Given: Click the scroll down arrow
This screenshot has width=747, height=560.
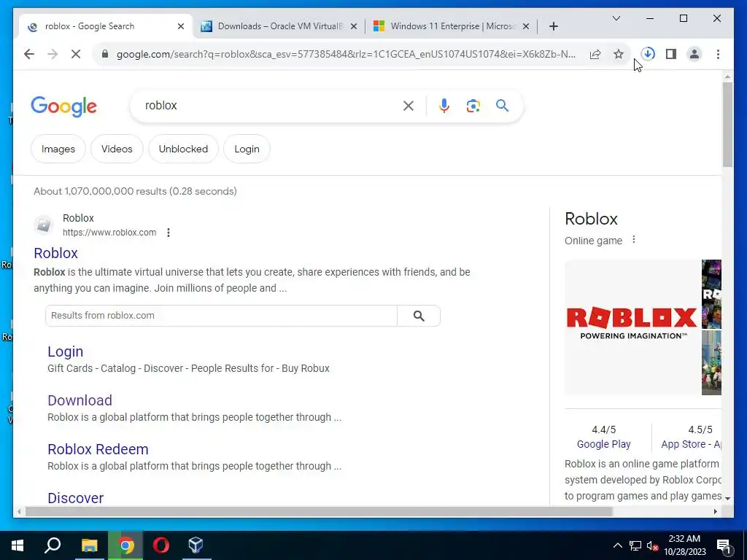Looking at the screenshot, I should (x=727, y=498).
